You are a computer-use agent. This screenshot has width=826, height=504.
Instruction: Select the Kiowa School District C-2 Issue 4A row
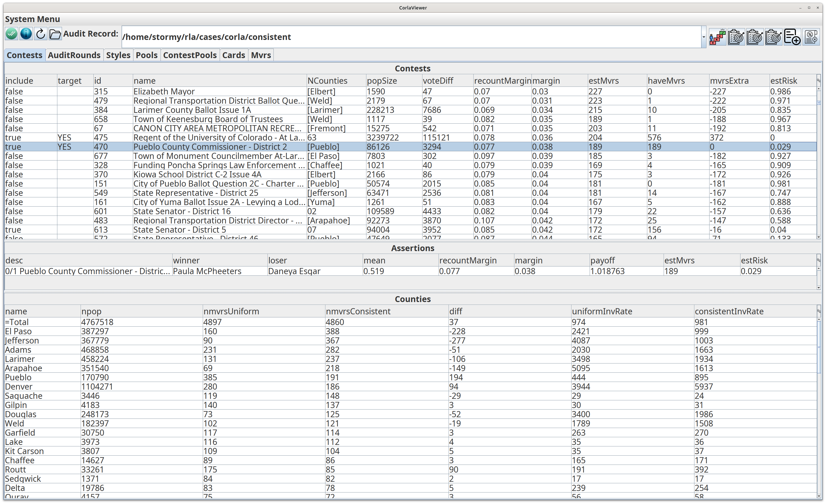click(x=410, y=175)
